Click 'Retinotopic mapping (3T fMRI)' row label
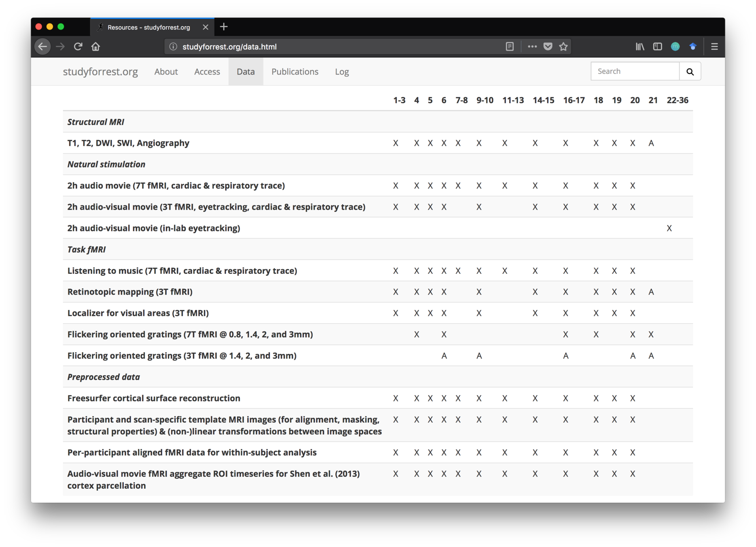This screenshot has width=756, height=547. click(x=130, y=292)
